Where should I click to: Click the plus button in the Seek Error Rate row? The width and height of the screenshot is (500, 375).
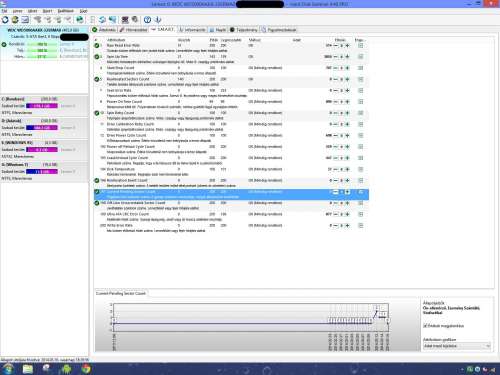(x=347, y=90)
